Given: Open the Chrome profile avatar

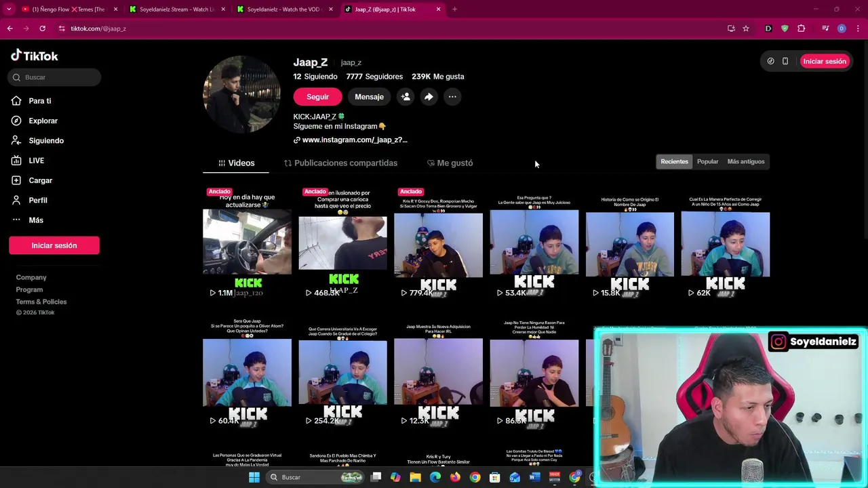Looking at the screenshot, I should tap(842, 28).
